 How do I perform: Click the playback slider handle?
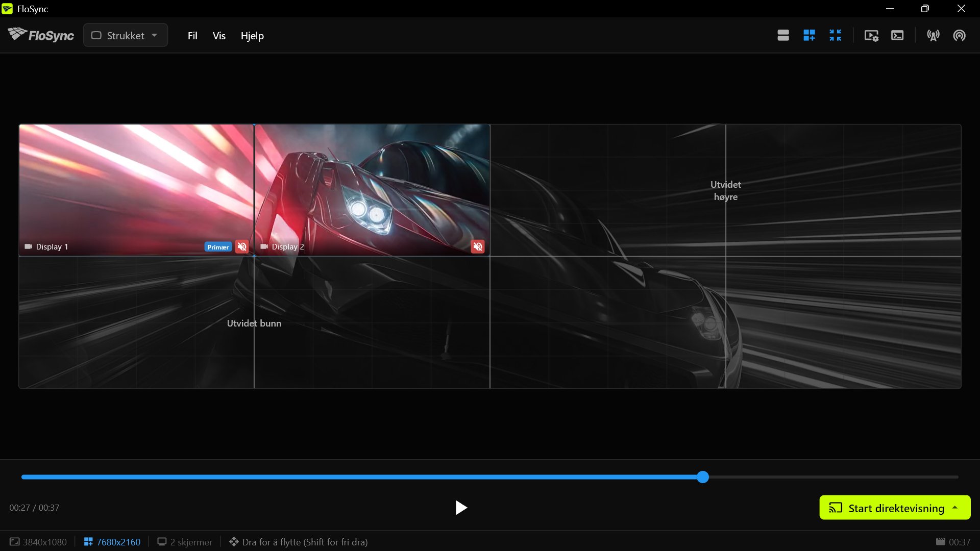click(703, 477)
